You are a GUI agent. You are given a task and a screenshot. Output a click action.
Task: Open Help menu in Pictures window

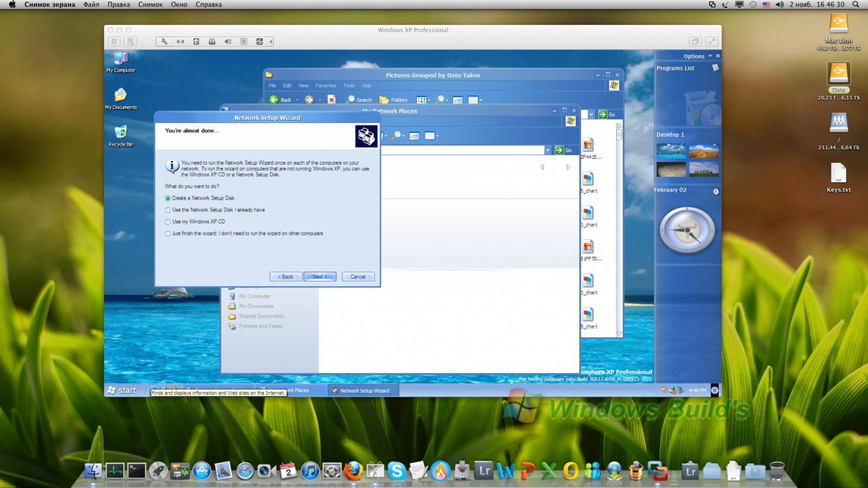[x=367, y=86]
